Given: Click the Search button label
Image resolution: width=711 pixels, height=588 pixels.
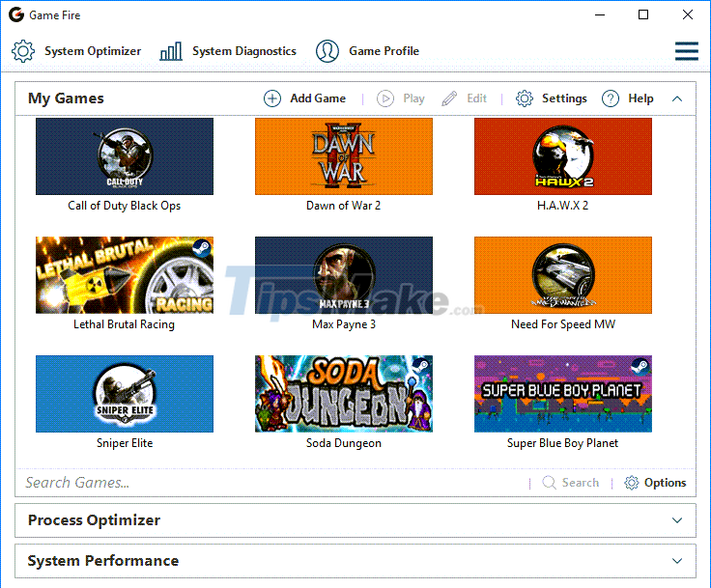Looking at the screenshot, I should pos(581,483).
